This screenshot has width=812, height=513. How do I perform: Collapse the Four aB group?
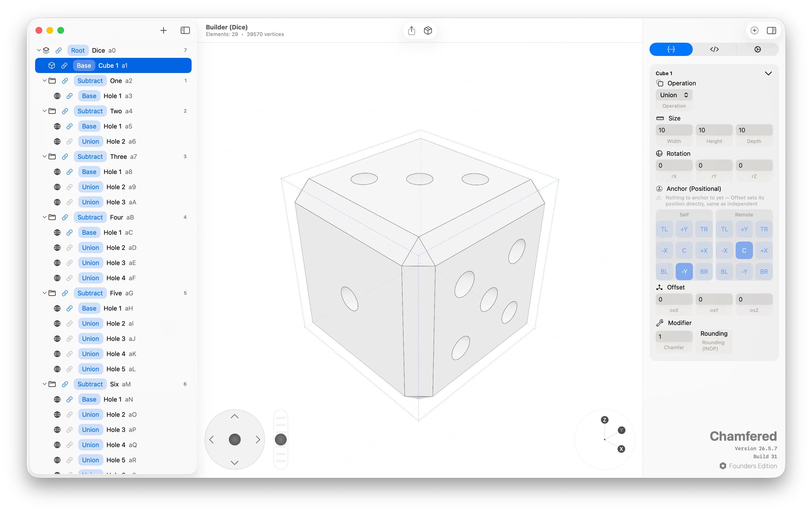click(x=44, y=217)
